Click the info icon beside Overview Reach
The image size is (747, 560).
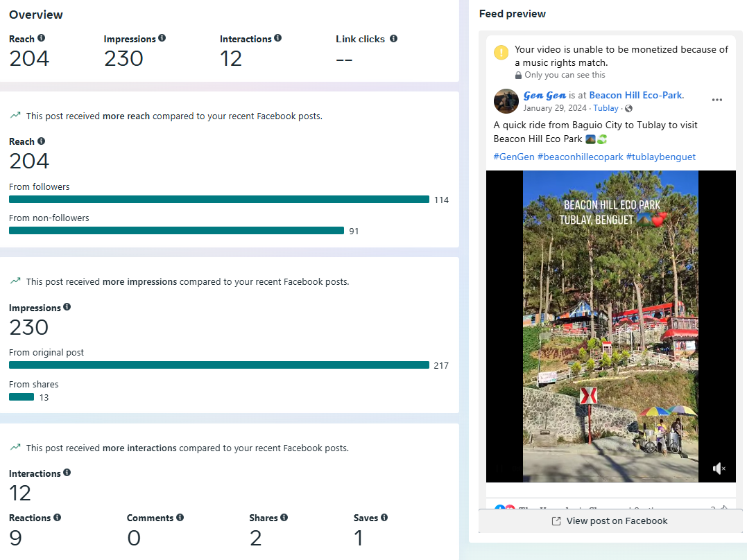(x=41, y=39)
